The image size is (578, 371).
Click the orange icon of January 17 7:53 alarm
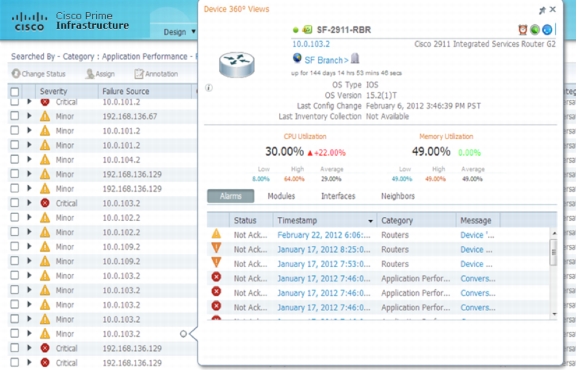point(216,263)
